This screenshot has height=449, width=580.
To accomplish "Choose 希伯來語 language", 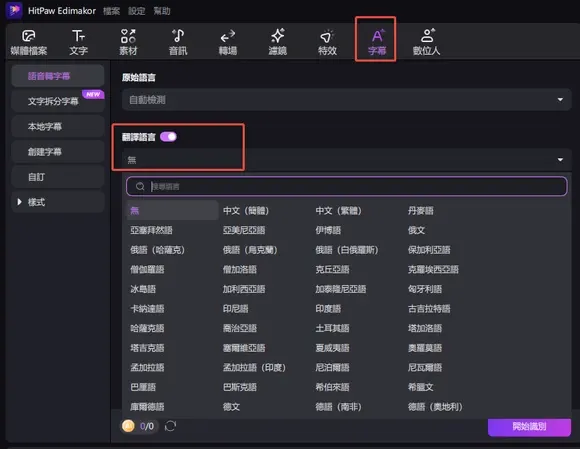I will click(x=332, y=387).
